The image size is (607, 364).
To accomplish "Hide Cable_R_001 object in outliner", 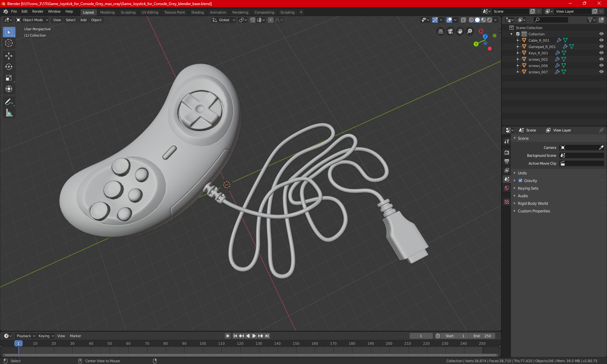I will [601, 40].
